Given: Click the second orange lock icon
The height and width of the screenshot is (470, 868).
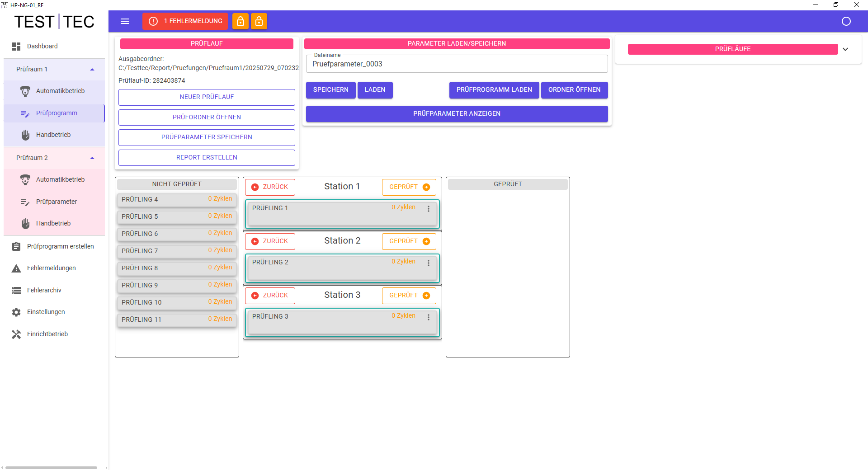Looking at the screenshot, I should click(x=259, y=21).
